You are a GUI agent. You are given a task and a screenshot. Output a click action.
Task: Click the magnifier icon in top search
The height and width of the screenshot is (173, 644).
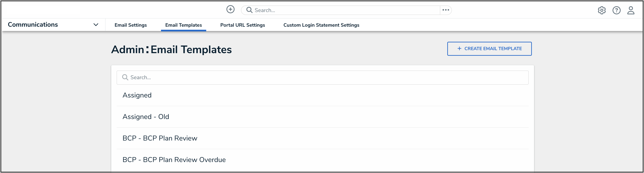249,10
